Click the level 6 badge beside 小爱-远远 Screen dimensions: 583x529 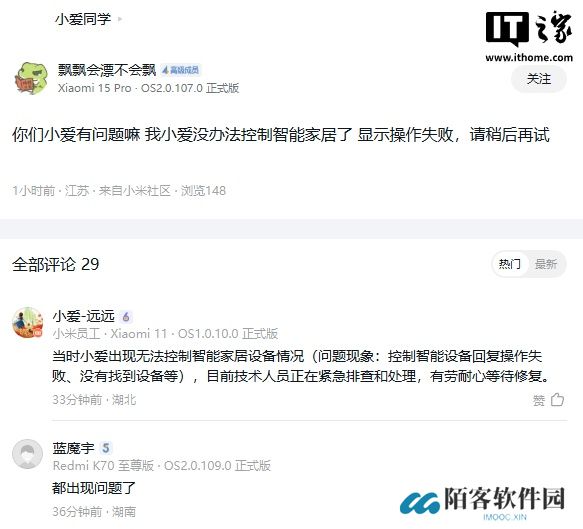[x=126, y=317]
